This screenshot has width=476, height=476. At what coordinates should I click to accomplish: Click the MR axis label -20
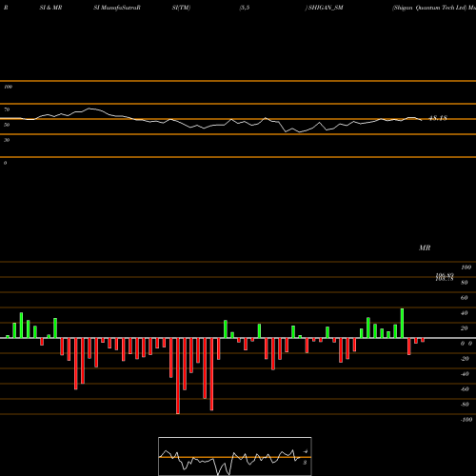465,359
